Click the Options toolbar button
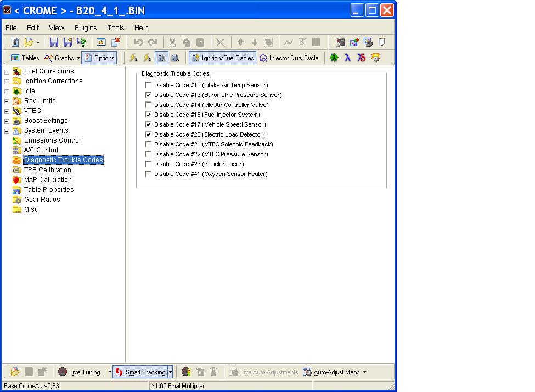 pos(99,58)
